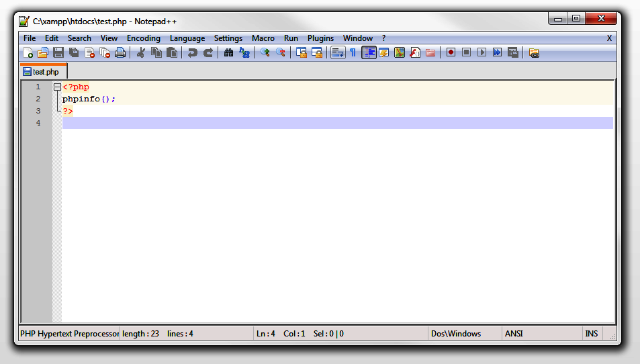Toggle show all characters pilcrow
The width and height of the screenshot is (640, 364).
[x=353, y=53]
